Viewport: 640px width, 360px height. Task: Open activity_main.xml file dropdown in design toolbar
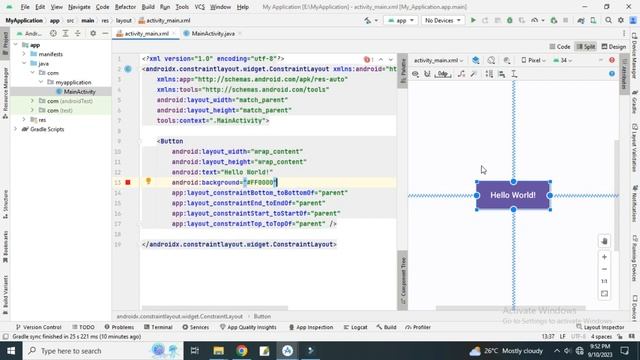(438, 60)
